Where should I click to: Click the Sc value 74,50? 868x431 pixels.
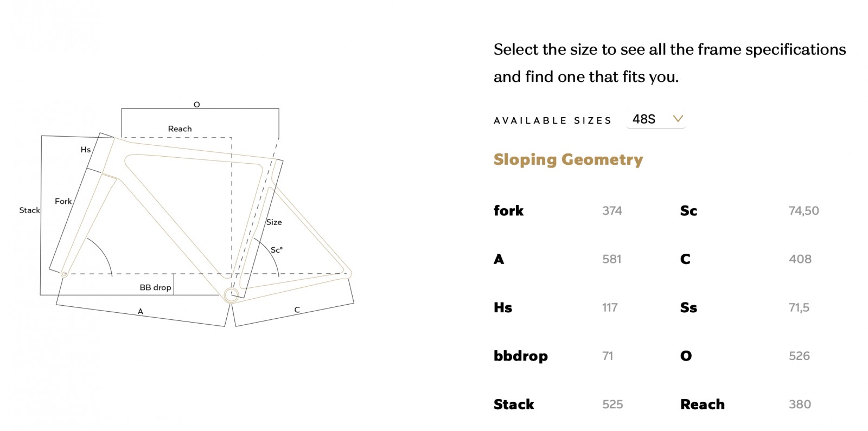pos(804,210)
